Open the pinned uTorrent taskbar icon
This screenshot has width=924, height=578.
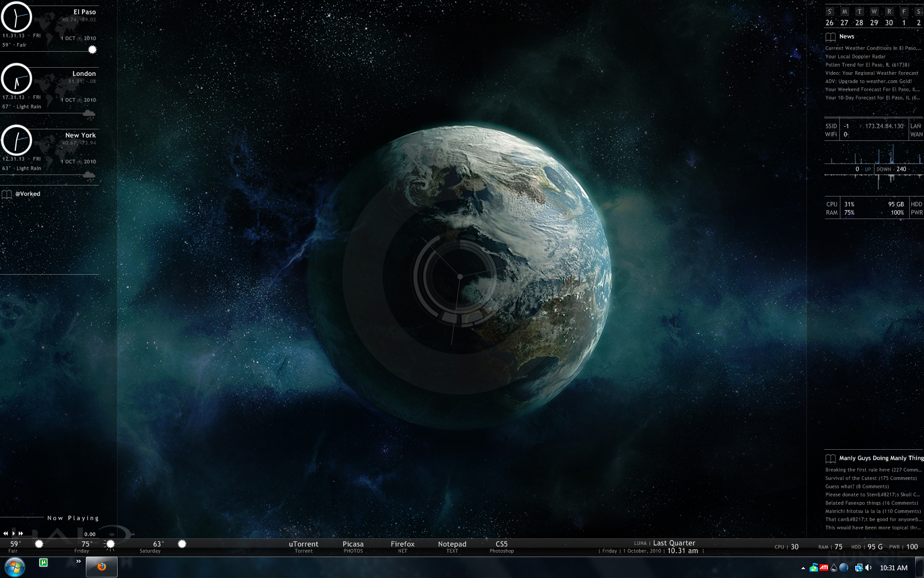(43, 563)
